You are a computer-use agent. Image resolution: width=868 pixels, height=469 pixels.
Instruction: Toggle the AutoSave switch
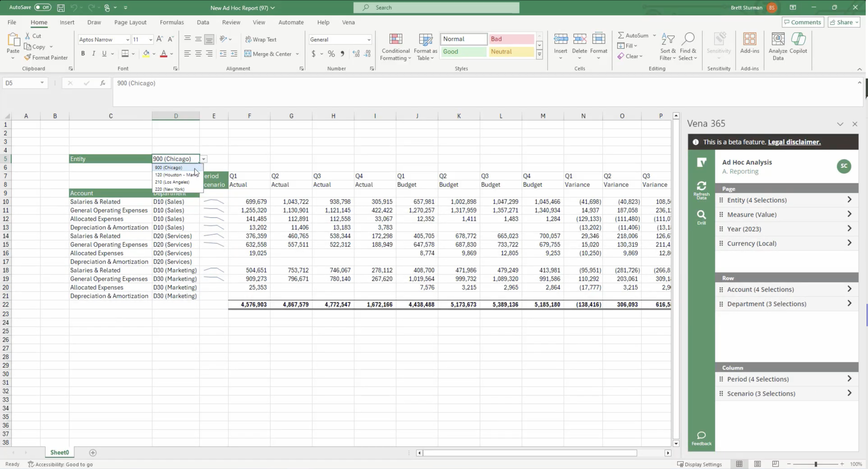pos(42,8)
